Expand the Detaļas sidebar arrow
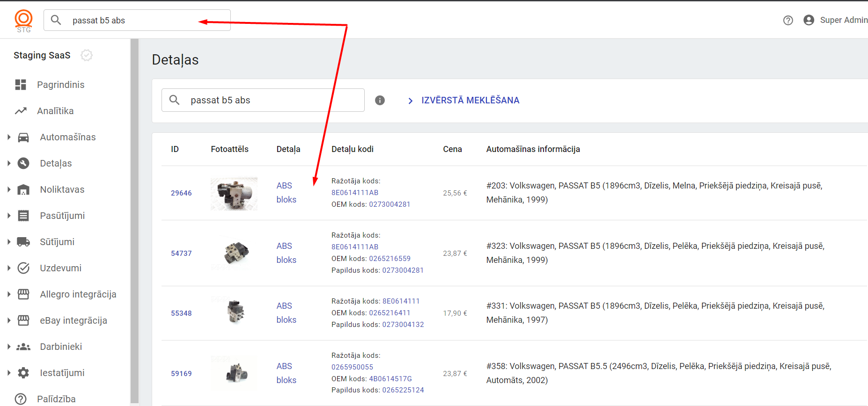This screenshot has width=868, height=406. [x=8, y=163]
